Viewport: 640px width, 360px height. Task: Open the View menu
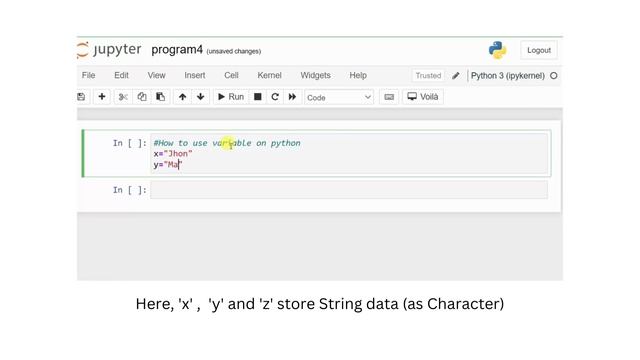point(156,76)
